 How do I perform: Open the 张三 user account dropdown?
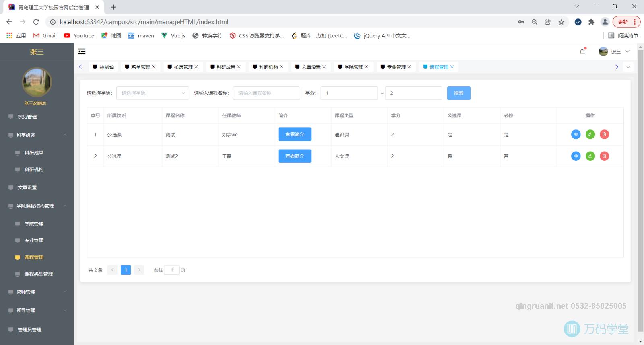tap(614, 51)
